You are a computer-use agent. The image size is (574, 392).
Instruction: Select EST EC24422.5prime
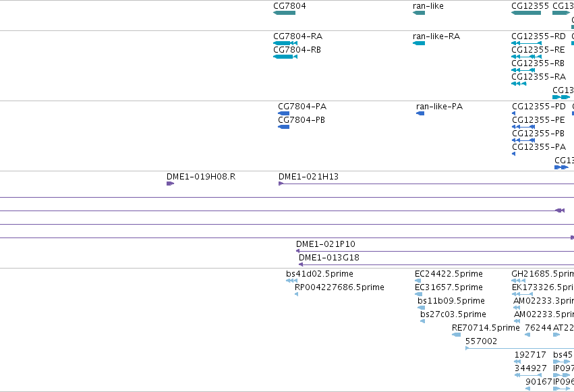point(418,281)
